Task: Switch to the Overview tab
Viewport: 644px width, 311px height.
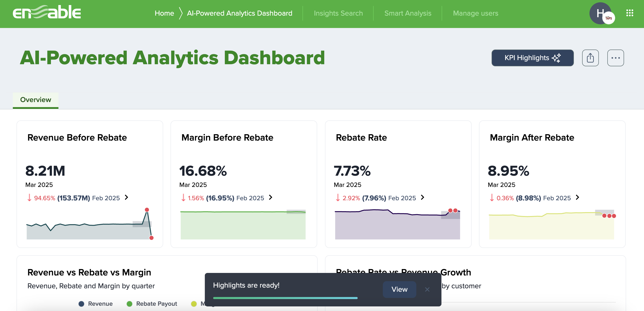Action: coord(35,100)
